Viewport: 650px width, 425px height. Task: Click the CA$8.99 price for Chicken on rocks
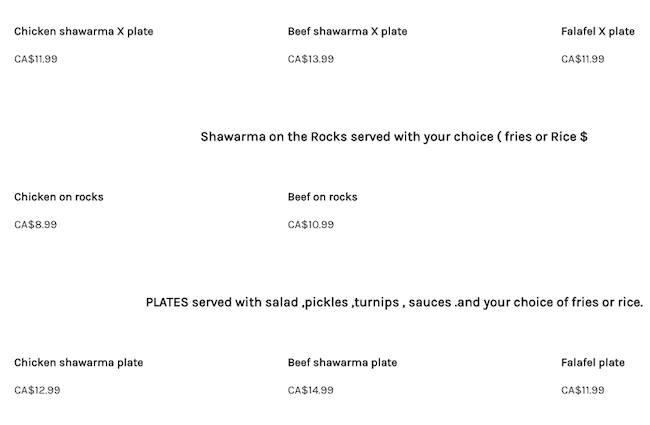tap(35, 225)
